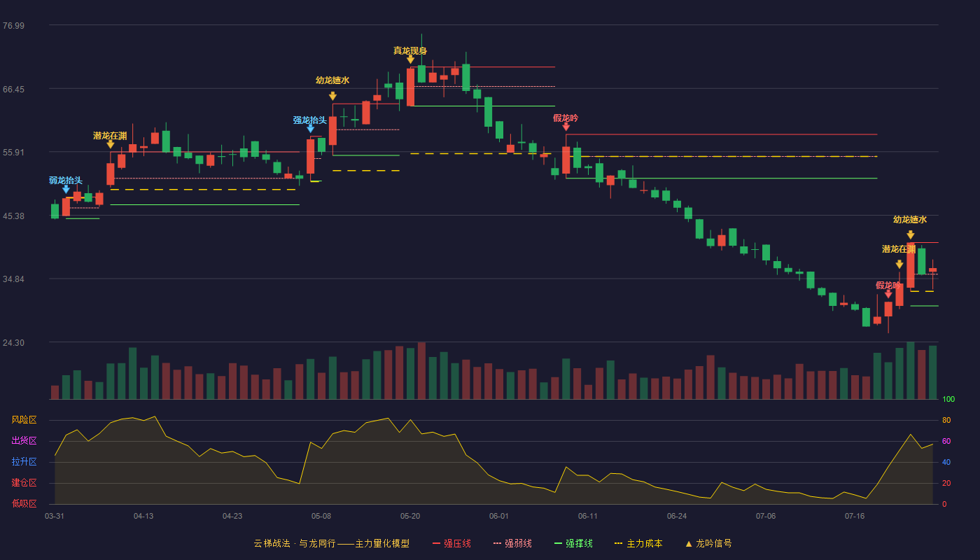Click the 出货区 zone label
Screen dimensions: 980x560
click(24, 441)
